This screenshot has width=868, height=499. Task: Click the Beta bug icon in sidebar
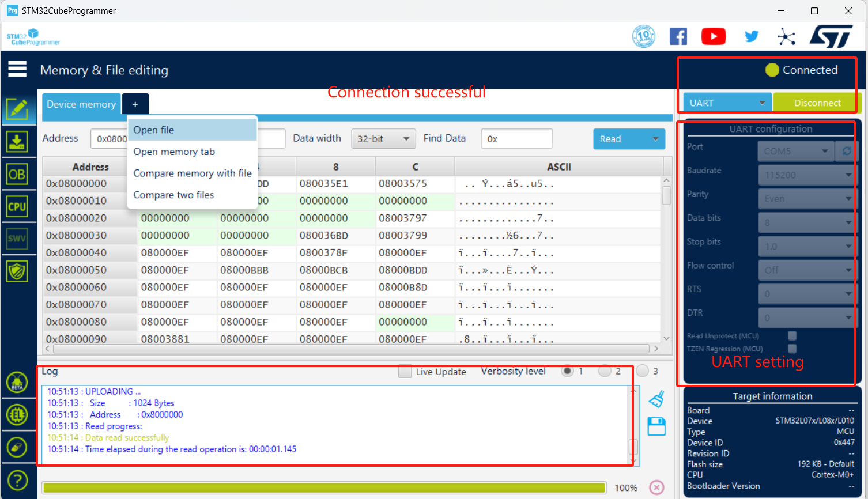(x=17, y=382)
